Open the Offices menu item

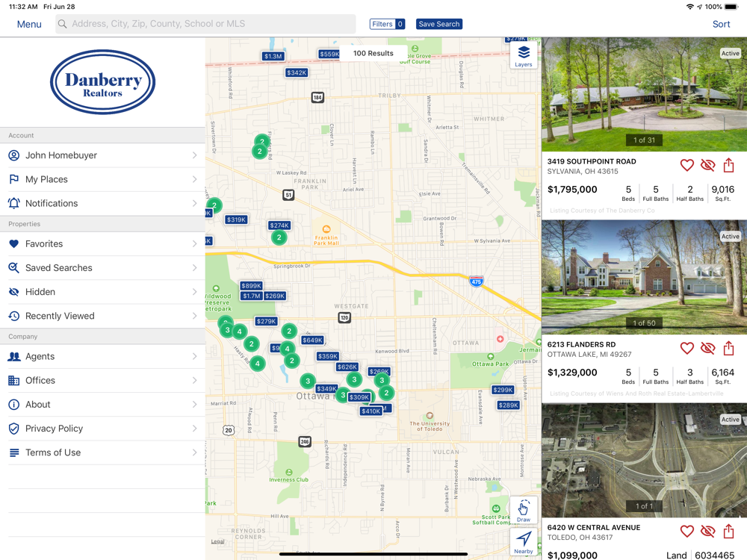pos(102,381)
